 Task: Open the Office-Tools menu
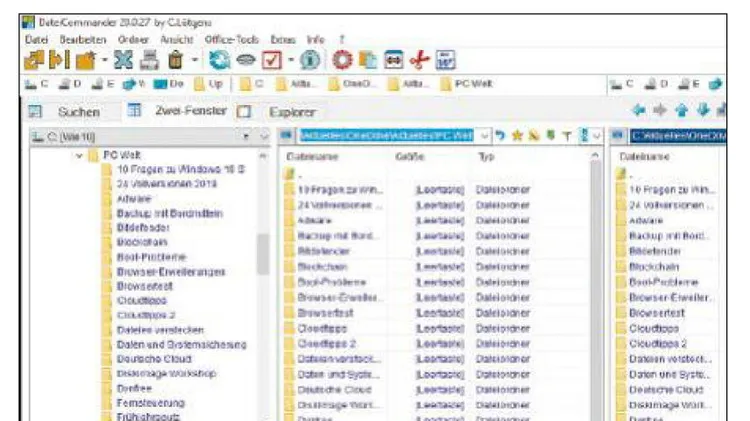click(232, 40)
